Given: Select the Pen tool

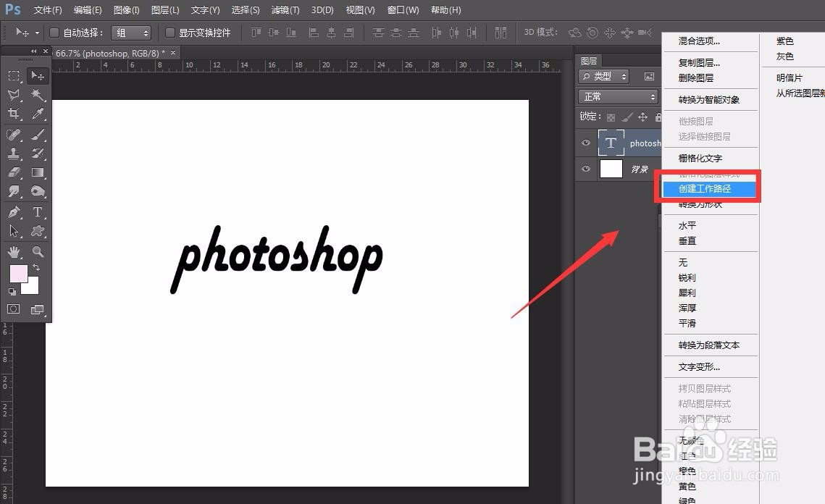Looking at the screenshot, I should pyautogui.click(x=14, y=212).
